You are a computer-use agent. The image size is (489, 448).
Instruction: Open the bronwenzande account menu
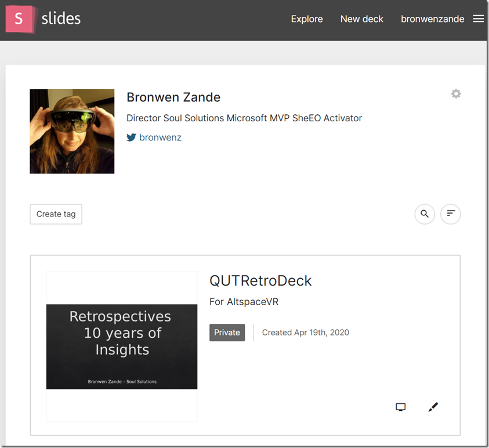pyautogui.click(x=433, y=19)
